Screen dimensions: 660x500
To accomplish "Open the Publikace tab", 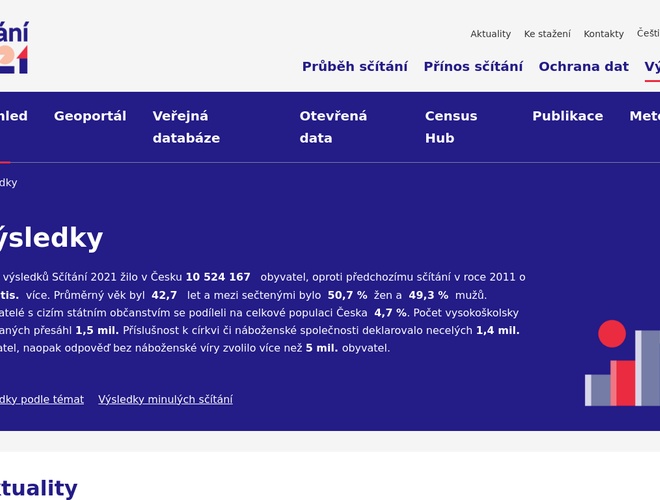I will click(567, 116).
